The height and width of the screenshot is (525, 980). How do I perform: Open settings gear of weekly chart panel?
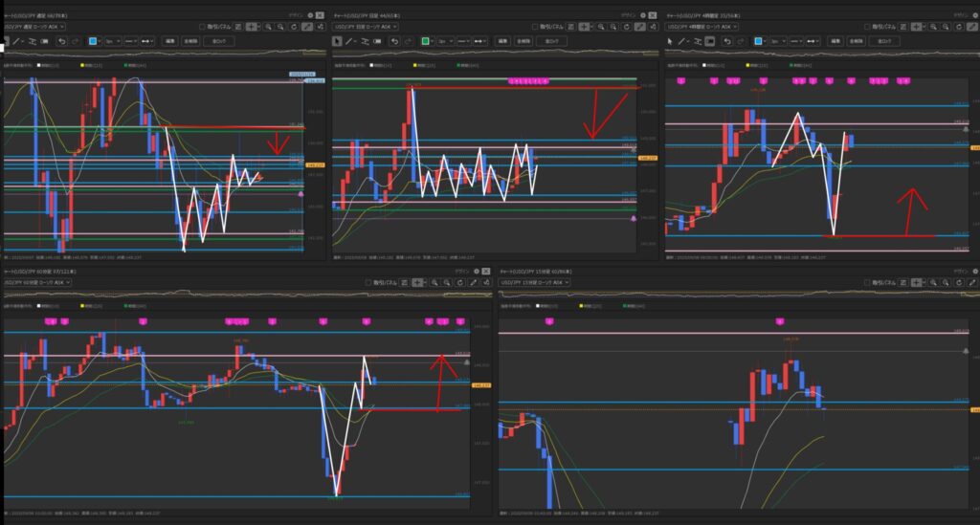click(310, 15)
